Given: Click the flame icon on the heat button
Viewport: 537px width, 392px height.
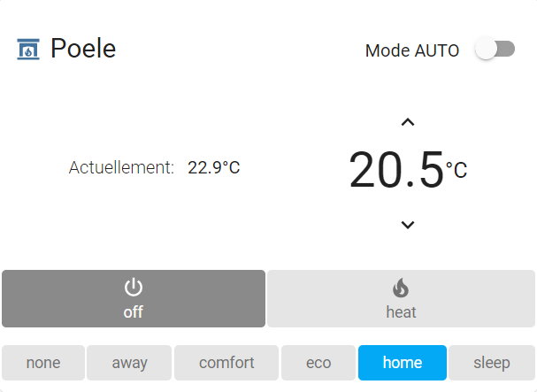Looking at the screenshot, I should point(401,288).
